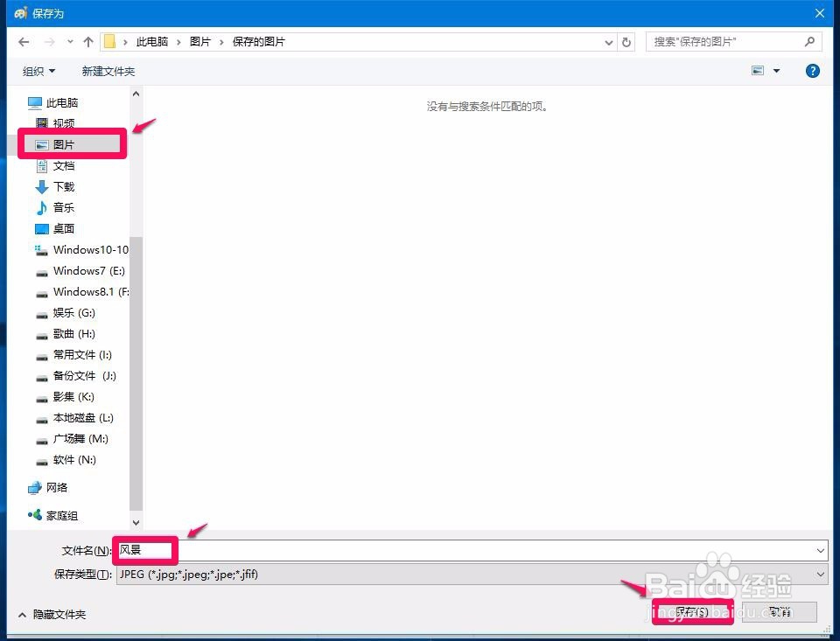The image size is (840, 641).
Task: Click the 文档 page icon
Action: (x=42, y=166)
